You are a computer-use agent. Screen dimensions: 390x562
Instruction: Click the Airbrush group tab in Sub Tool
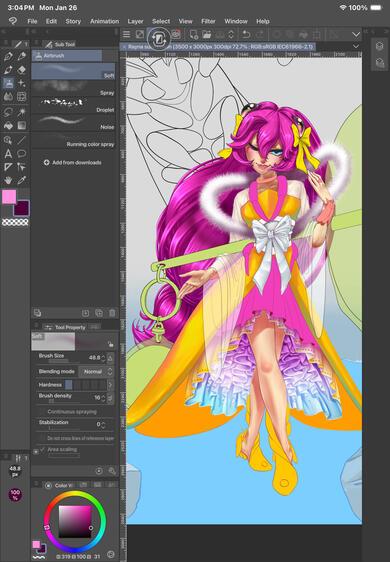(x=67, y=56)
